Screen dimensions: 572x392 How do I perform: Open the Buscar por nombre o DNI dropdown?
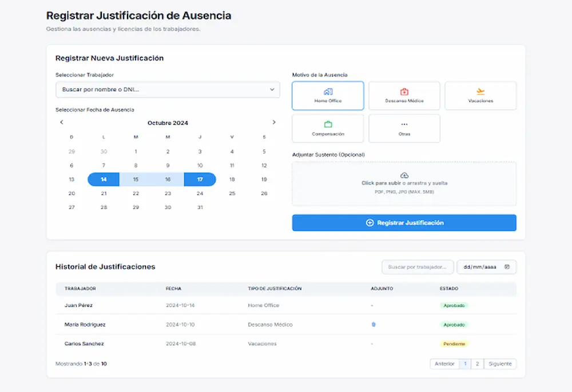pos(168,89)
